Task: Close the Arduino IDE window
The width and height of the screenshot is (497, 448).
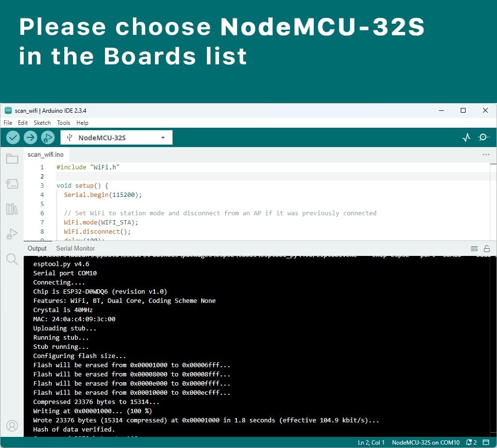Action: (485, 110)
